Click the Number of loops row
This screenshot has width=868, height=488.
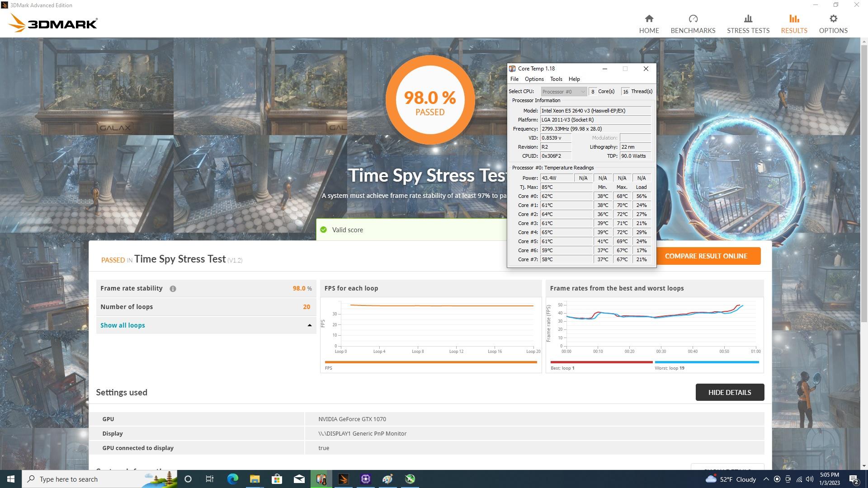click(x=206, y=307)
